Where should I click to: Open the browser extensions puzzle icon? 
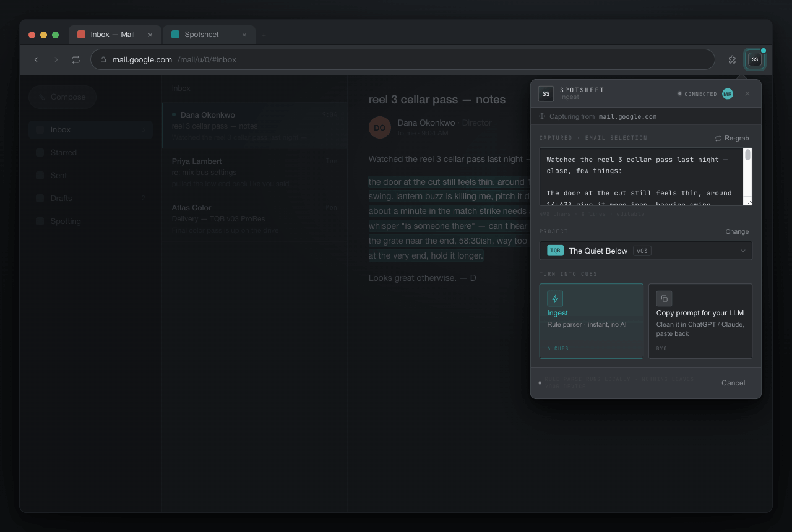(x=732, y=59)
